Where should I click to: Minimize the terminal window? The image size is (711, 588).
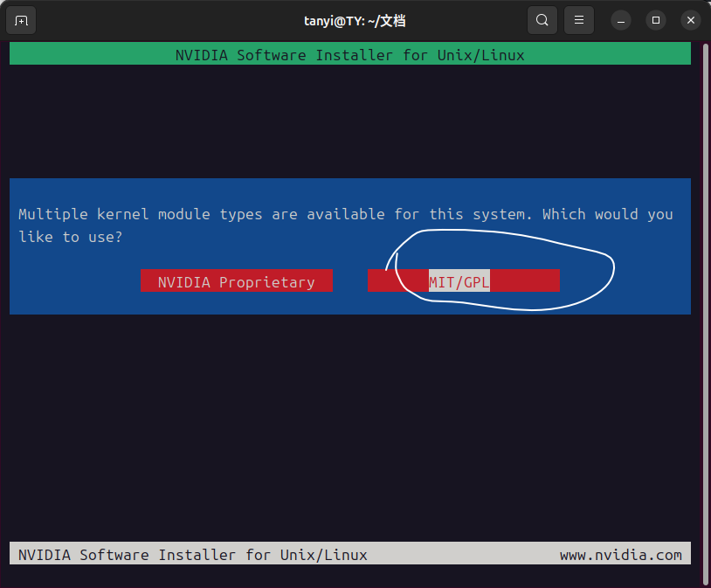click(621, 20)
